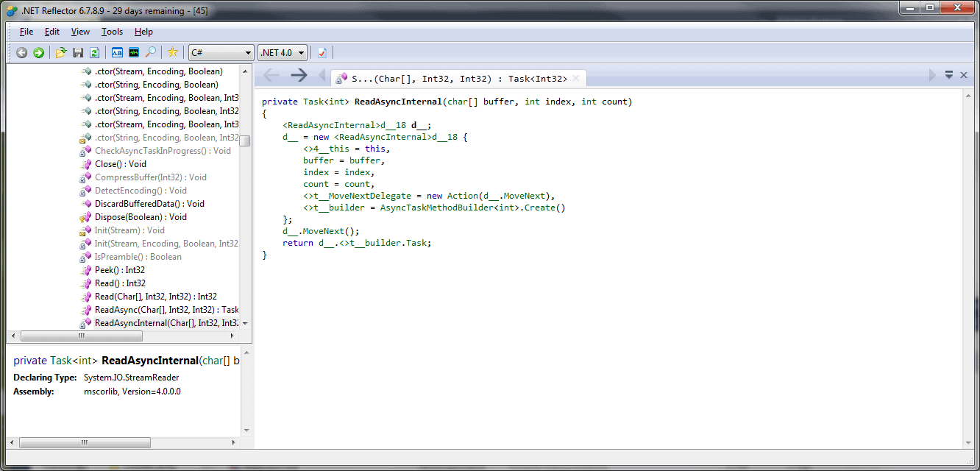This screenshot has width=980, height=471.
Task: Open the .NET 4.0 framework version dropdown
Action: (283, 52)
